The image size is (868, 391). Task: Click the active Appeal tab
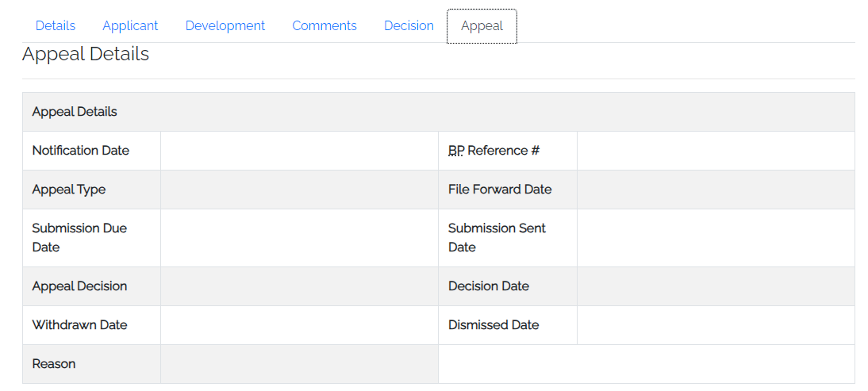pos(482,26)
